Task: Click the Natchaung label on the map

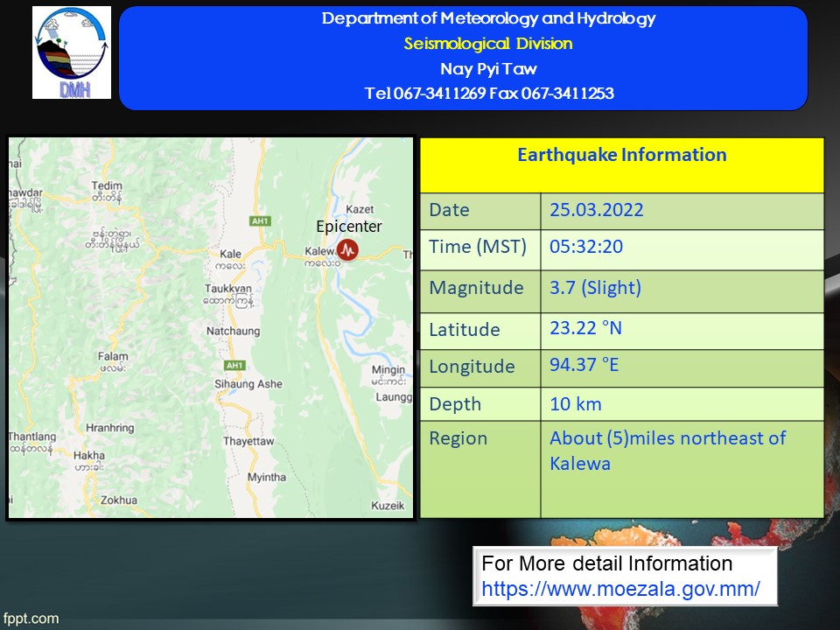Action: [x=233, y=331]
